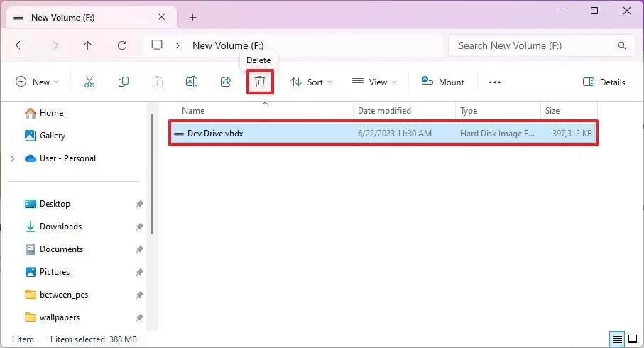The height and width of the screenshot is (348, 644).
Task: Click New Volume (F:) breadcrumb
Action: (x=228, y=45)
